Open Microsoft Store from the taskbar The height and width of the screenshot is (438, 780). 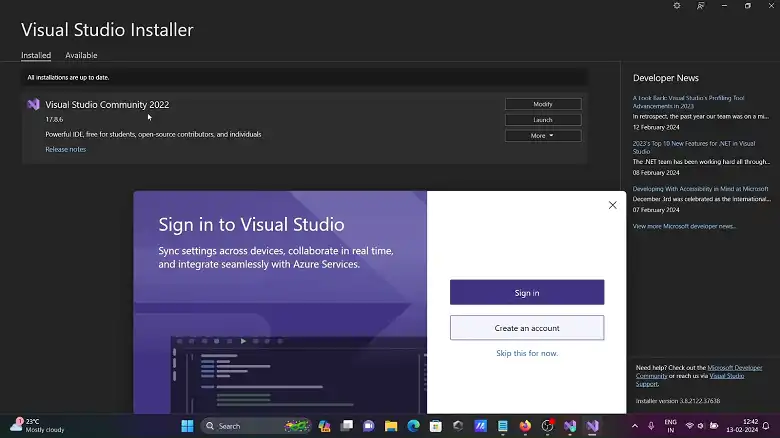[x=436, y=426]
